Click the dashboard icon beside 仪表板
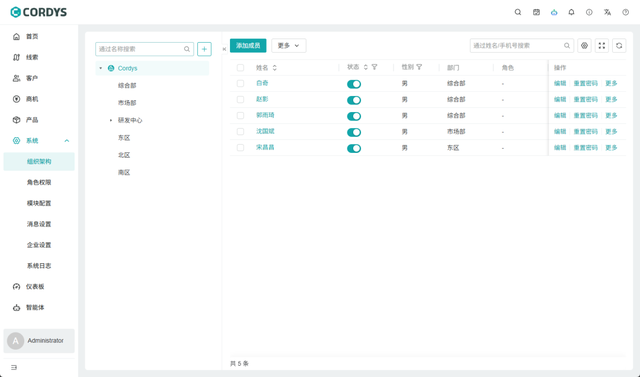The image size is (640, 377). click(x=16, y=287)
